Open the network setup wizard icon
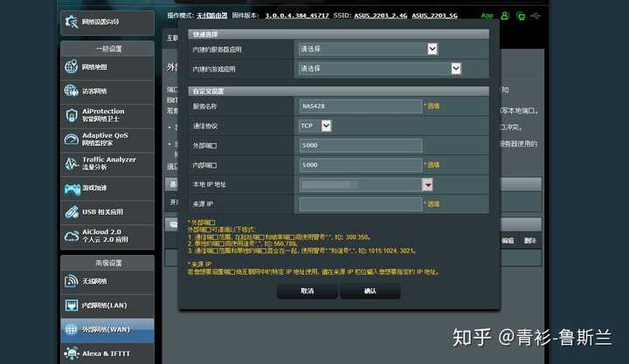The image size is (629, 364). tap(72, 22)
